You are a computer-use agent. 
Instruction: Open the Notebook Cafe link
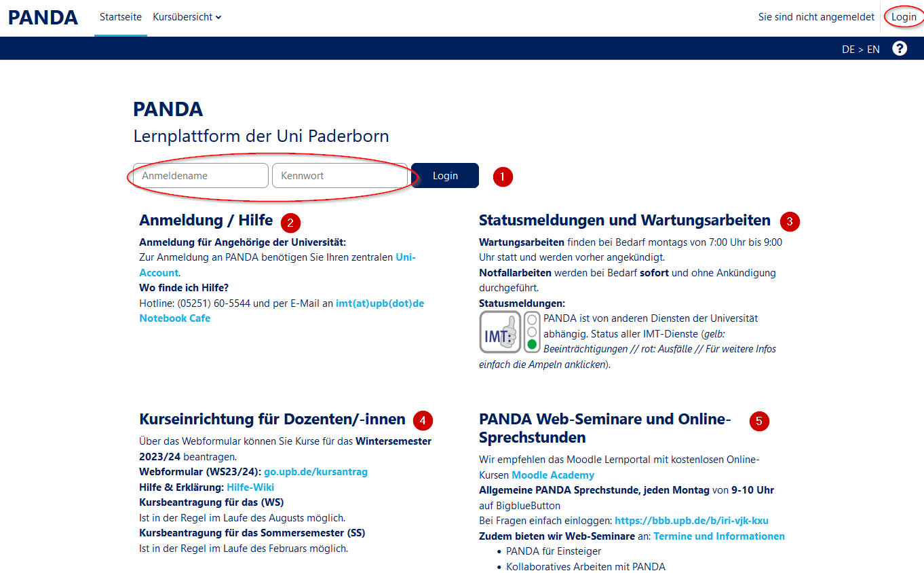(x=175, y=318)
